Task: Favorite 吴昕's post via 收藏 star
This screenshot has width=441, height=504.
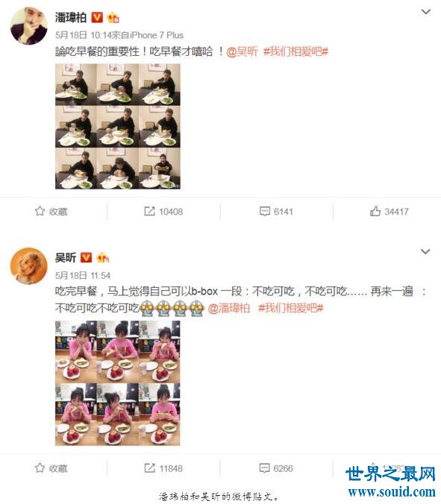Action: coord(51,468)
